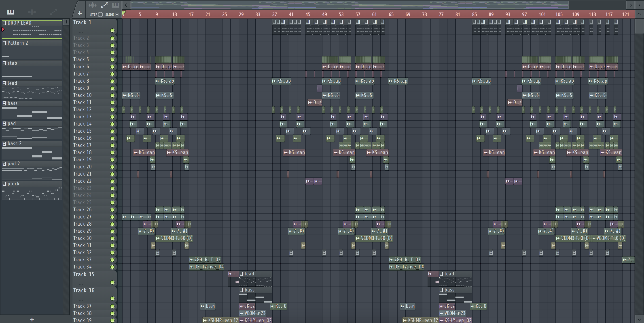Click the Track 33 name label
Image resolution: width=644 pixels, height=323 pixels.
(x=82, y=260)
